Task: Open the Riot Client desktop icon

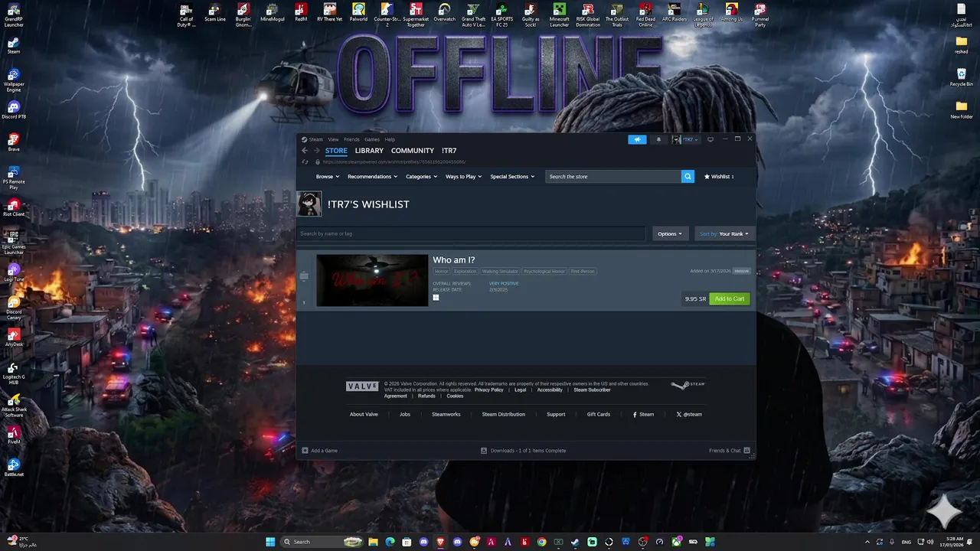Action: tap(14, 207)
